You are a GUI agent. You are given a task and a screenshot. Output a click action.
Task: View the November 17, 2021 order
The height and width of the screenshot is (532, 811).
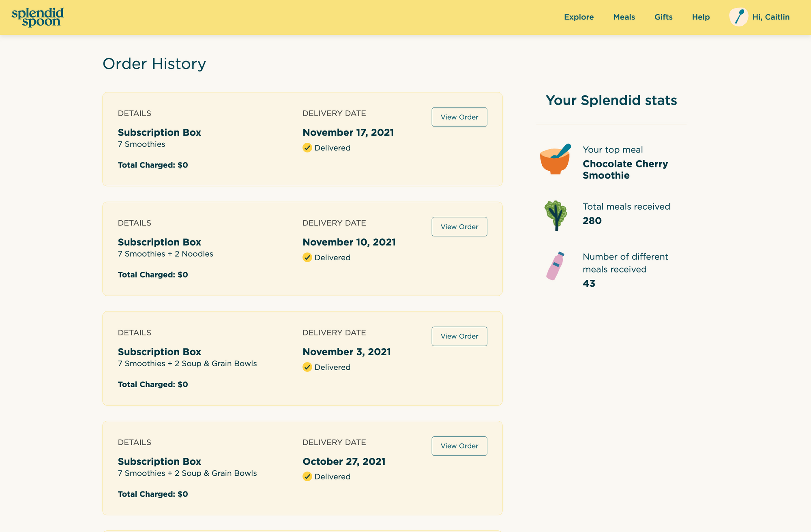pos(459,117)
